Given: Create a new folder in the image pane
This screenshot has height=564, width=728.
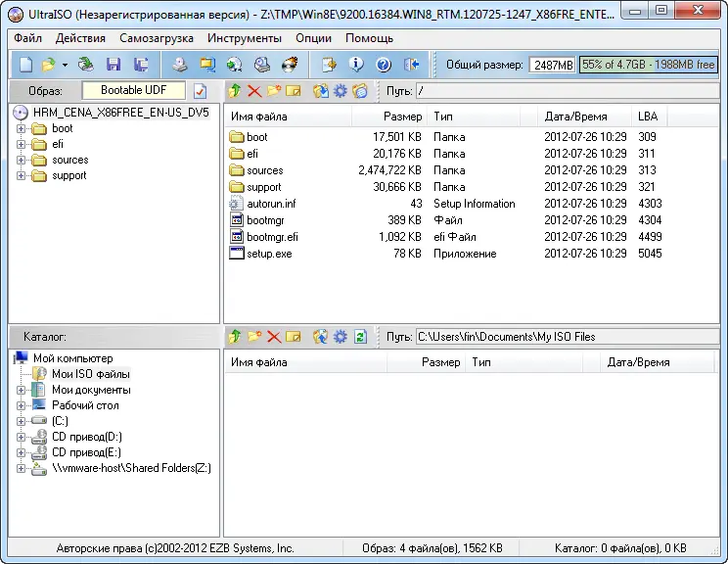Looking at the screenshot, I should 274,91.
